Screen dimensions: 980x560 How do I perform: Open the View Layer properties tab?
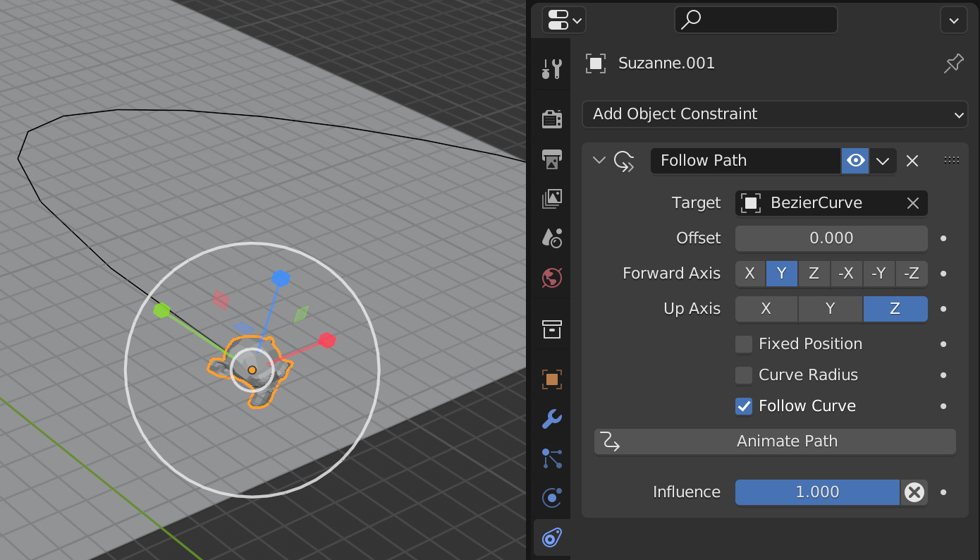551,199
